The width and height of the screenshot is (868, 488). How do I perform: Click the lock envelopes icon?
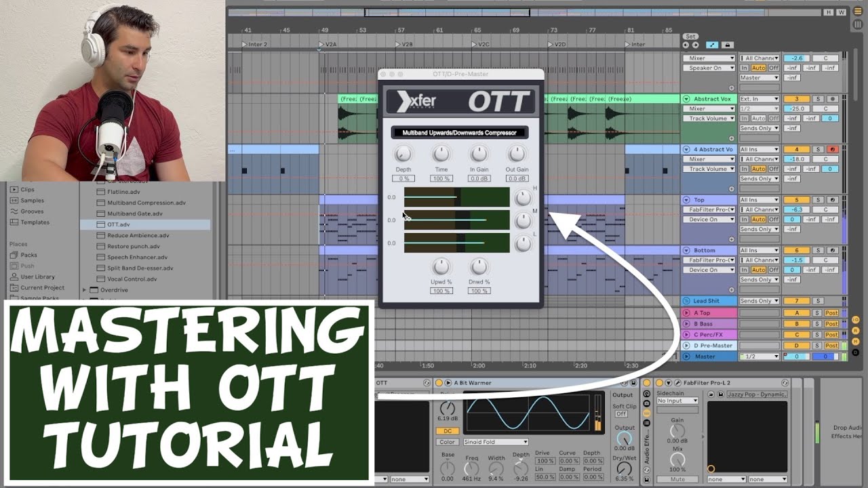pyautogui.click(x=728, y=45)
